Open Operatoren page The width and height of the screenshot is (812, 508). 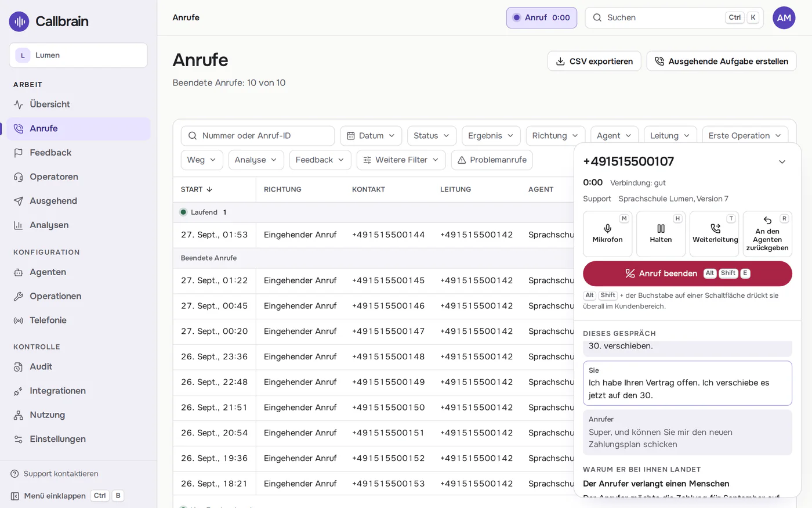(x=78, y=177)
